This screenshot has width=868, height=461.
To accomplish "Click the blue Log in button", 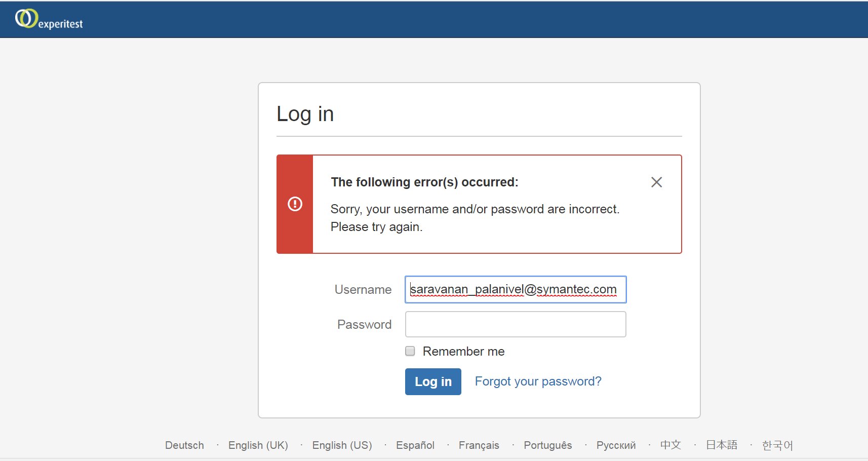I will tap(433, 381).
